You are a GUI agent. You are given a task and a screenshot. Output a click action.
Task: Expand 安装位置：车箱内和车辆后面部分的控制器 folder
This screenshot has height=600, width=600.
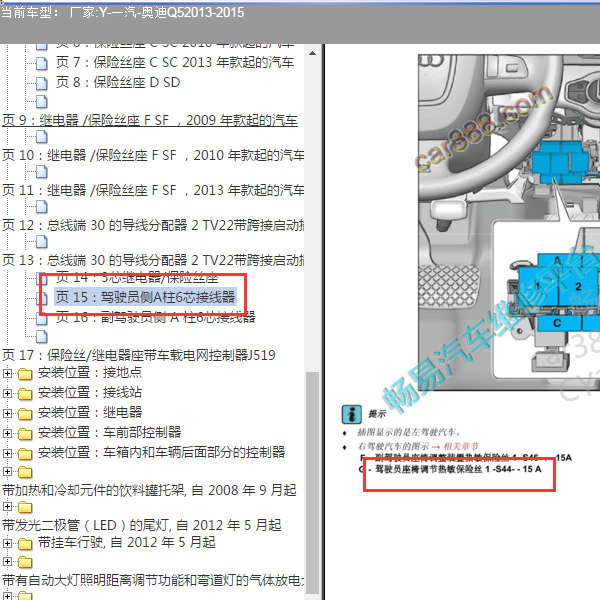7,453
